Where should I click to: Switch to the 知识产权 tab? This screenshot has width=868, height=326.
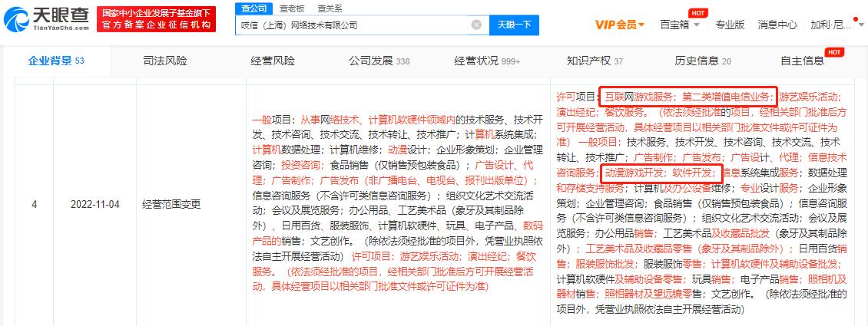point(595,61)
